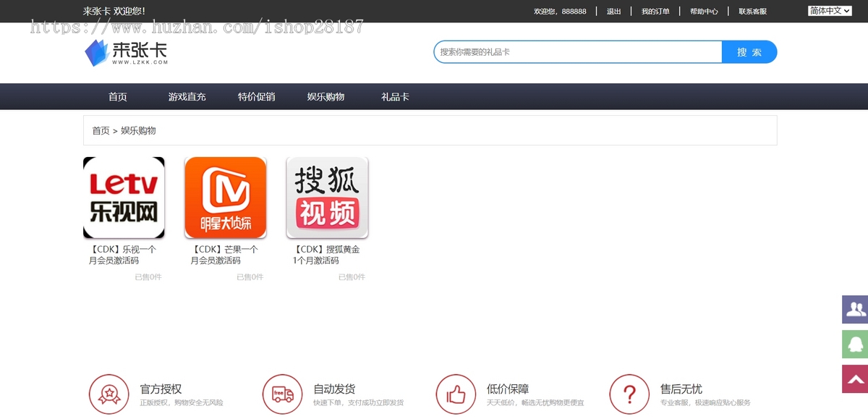The width and height of the screenshot is (868, 419).
Task: Open the customer service floating icon
Action: [855, 309]
